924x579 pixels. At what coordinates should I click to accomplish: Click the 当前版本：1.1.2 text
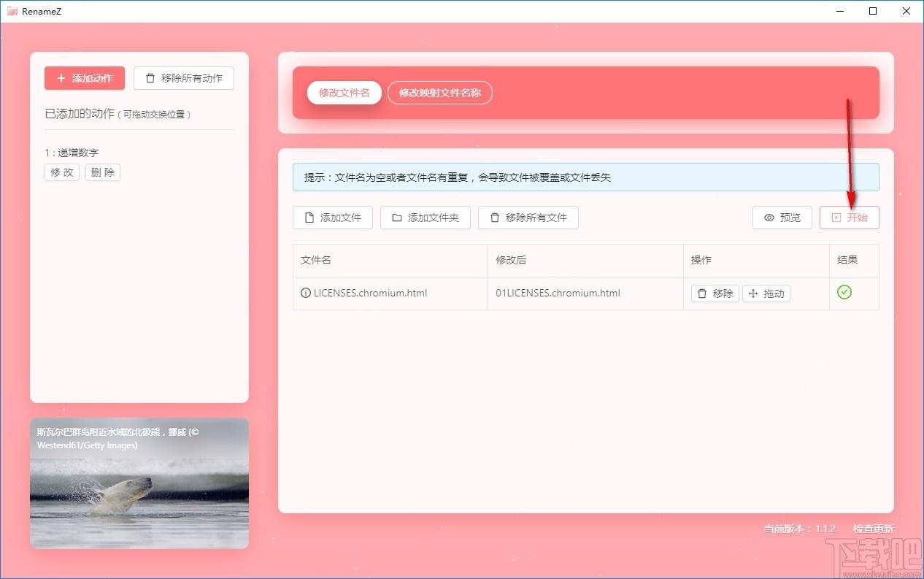pyautogui.click(x=799, y=529)
